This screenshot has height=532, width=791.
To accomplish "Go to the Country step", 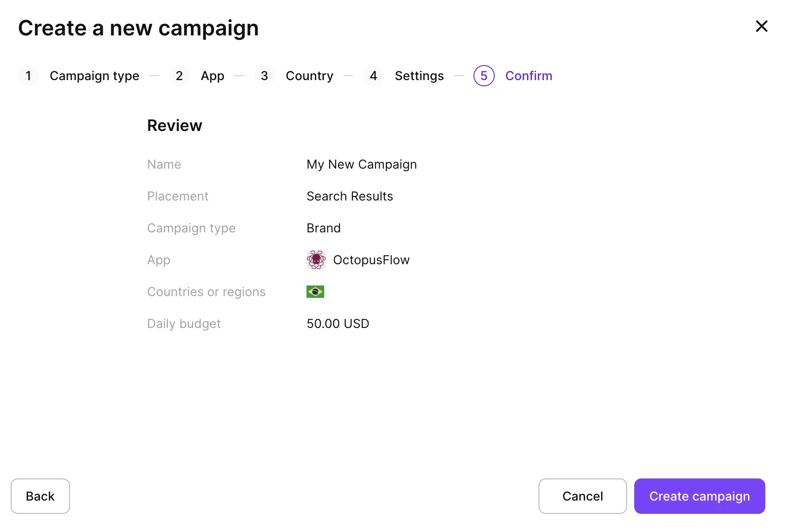I will 310,76.
